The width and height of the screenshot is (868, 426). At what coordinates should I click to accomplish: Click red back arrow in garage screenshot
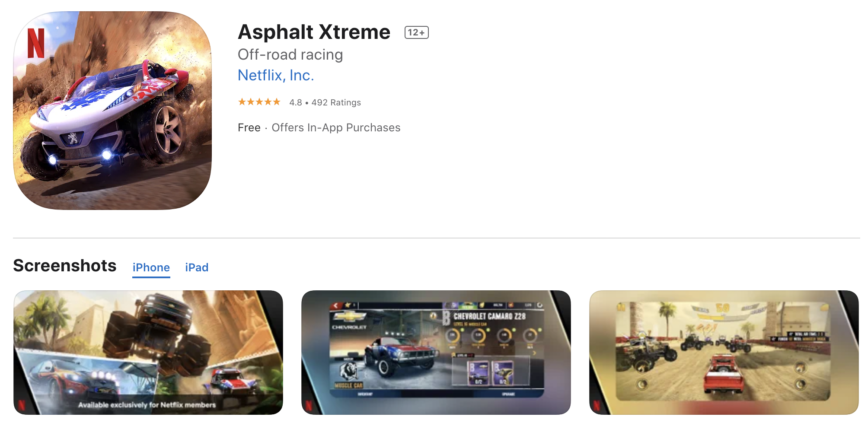(337, 305)
